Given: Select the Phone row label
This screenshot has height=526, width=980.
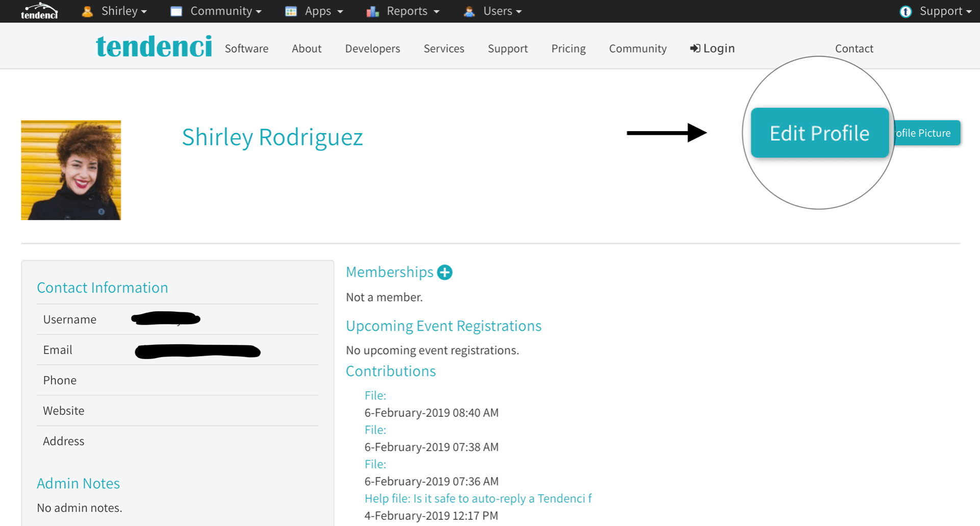Looking at the screenshot, I should [x=60, y=380].
